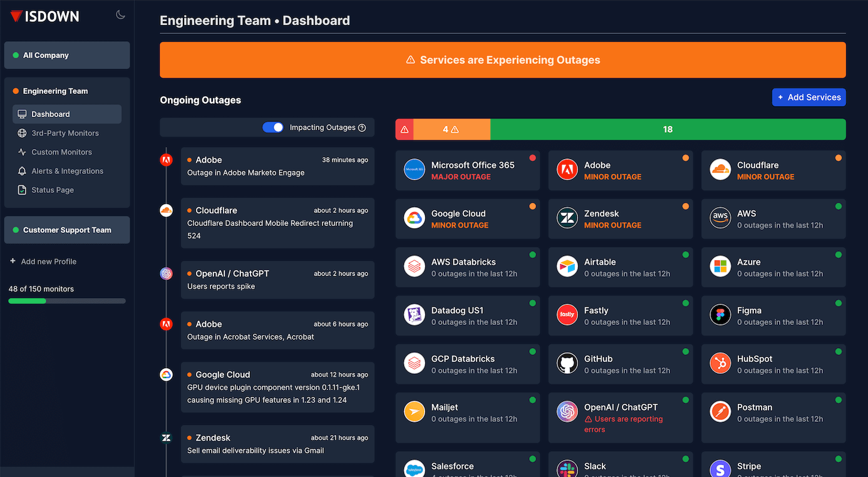Click the orange 4 minor outages segment
Viewport: 868px width, 477px height.
(452, 130)
